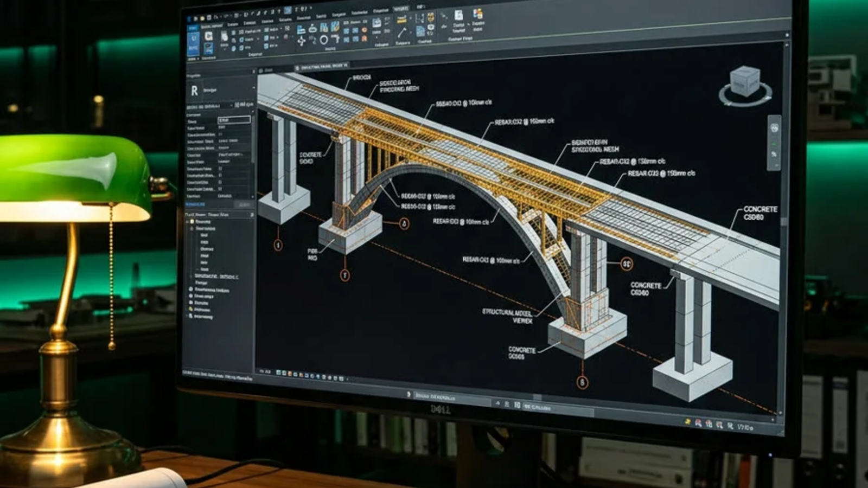This screenshot has height=488, width=868.
Task: Open steering wheel at top of navigation bar
Action: [774, 128]
